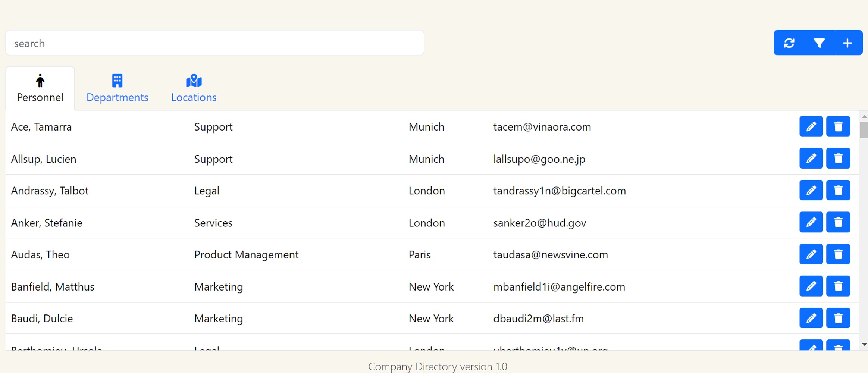This screenshot has height=373, width=868.
Task: Click the scrollbar down arrow
Action: (864, 344)
